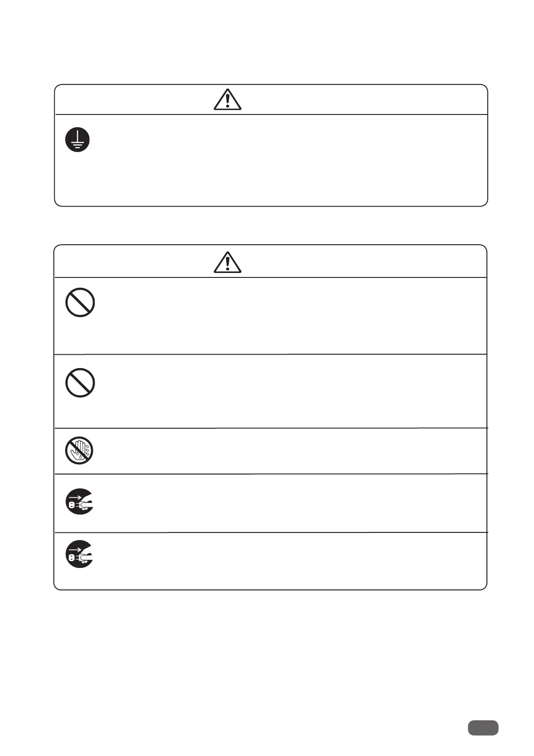Click the blank gap between the two boxes

(x=271, y=225)
